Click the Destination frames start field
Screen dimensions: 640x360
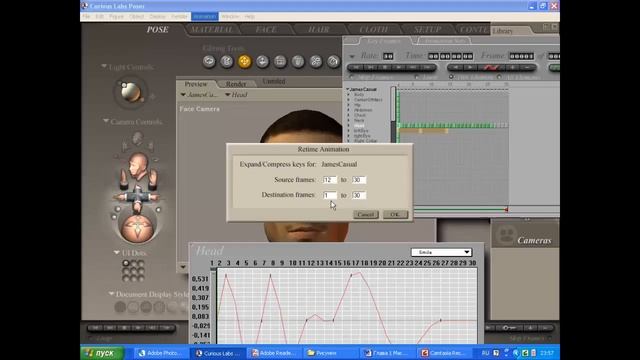pyautogui.click(x=330, y=195)
